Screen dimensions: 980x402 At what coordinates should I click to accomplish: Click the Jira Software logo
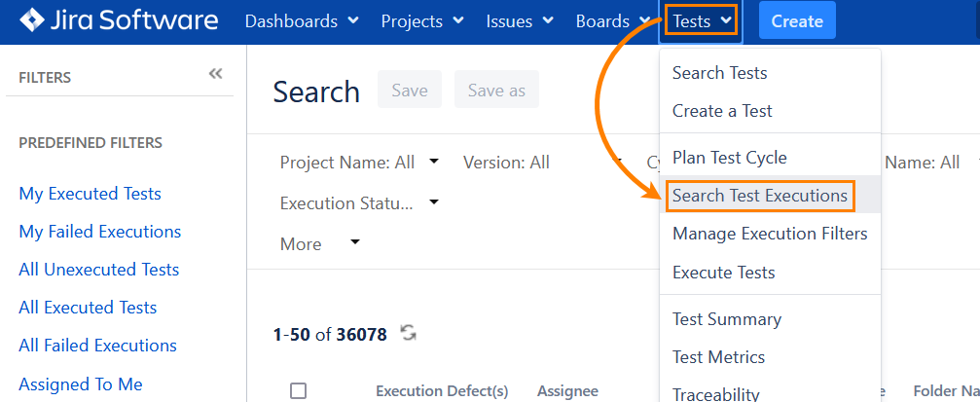[119, 20]
